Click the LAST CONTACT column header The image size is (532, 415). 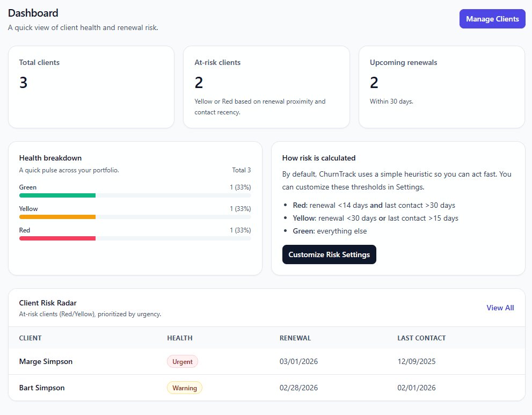(x=420, y=338)
